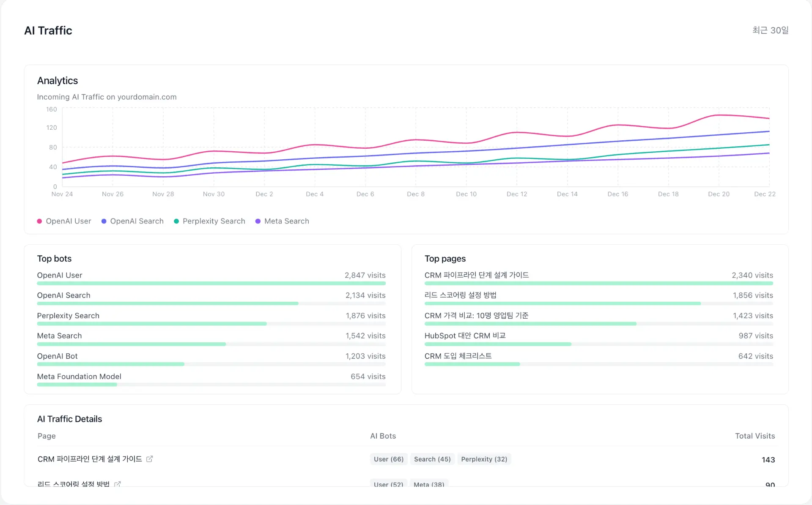
Task: Toggle Meta Search legend entry
Action: (282, 221)
